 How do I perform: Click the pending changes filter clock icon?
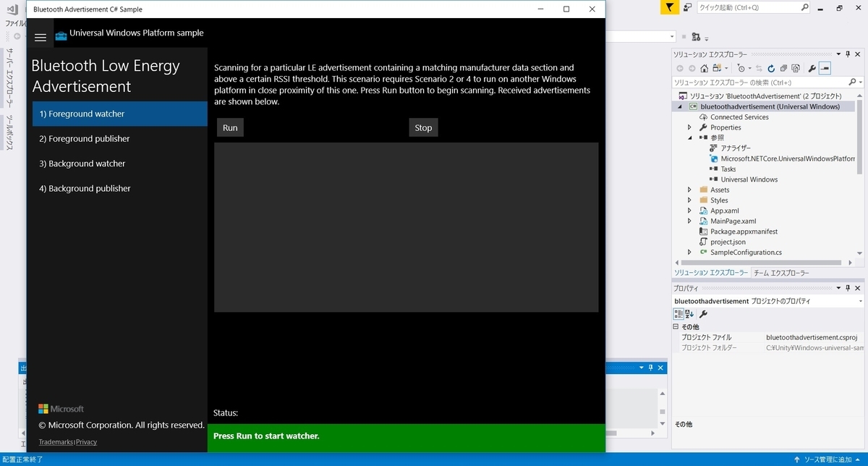(x=740, y=68)
